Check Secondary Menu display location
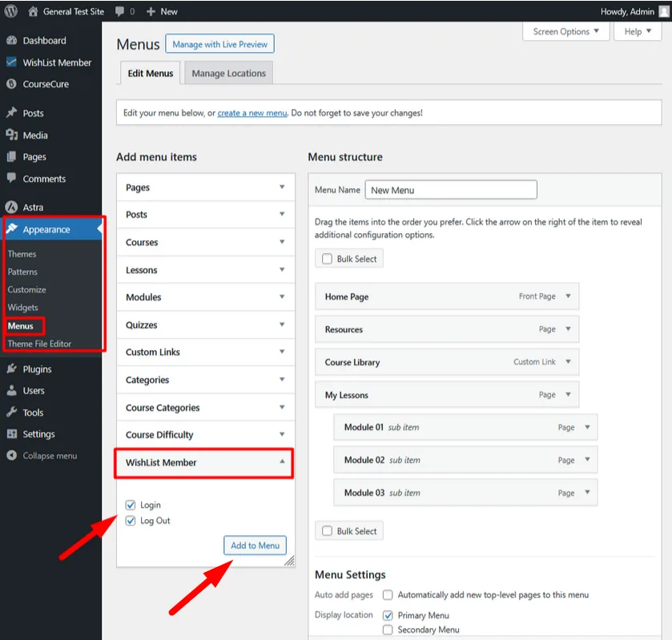Viewport: 672px width, 640px height. pos(388,630)
